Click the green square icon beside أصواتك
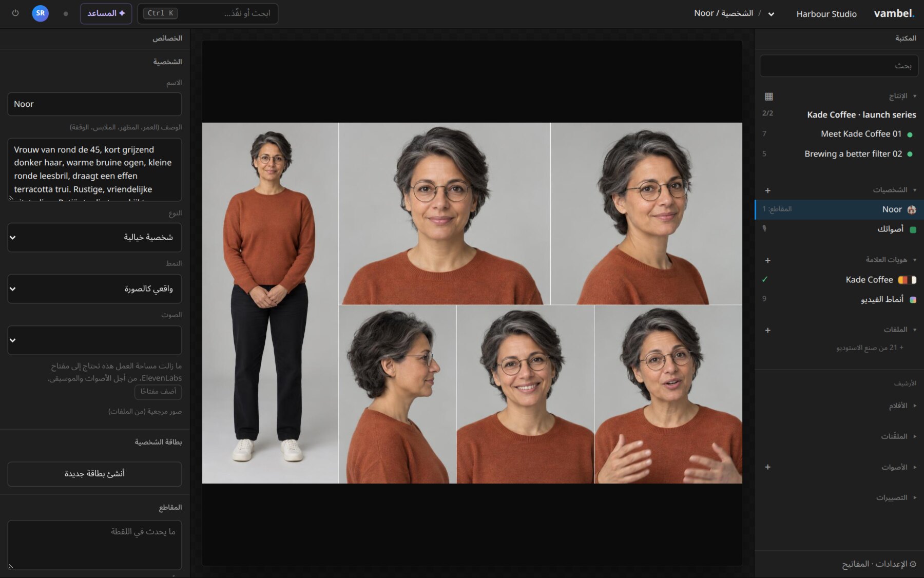 point(913,229)
